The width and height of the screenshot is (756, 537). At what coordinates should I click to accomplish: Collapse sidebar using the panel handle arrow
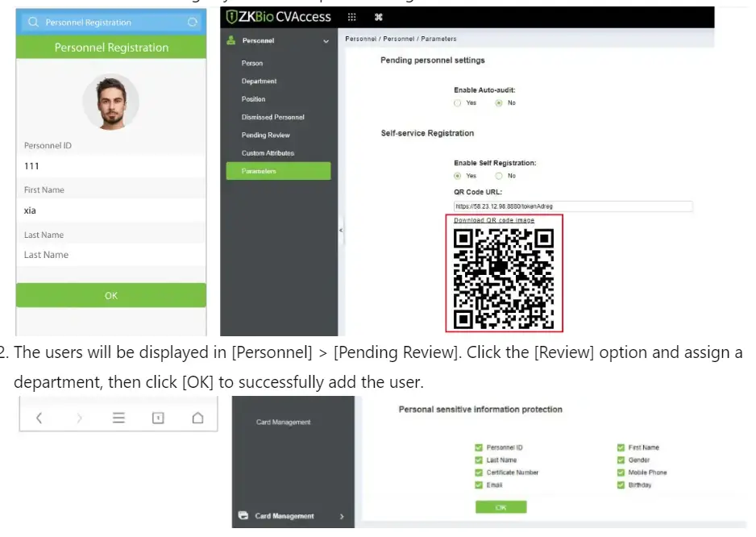coord(341,230)
